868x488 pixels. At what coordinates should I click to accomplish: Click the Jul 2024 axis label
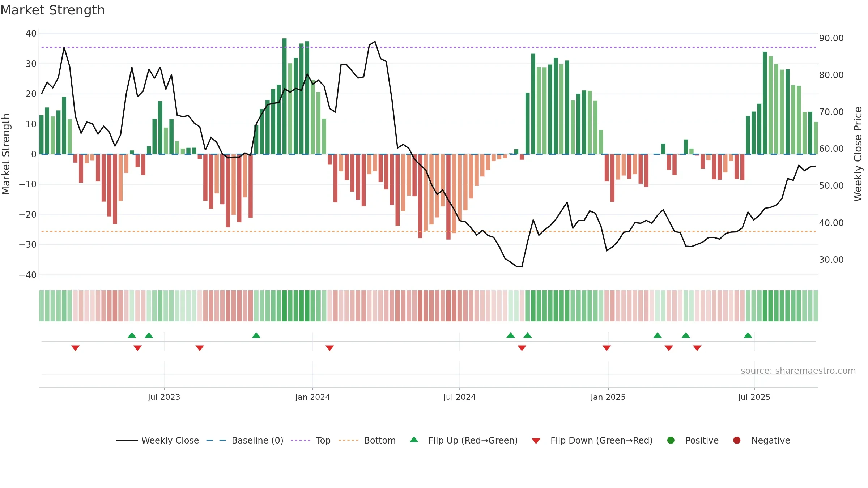coord(459,397)
